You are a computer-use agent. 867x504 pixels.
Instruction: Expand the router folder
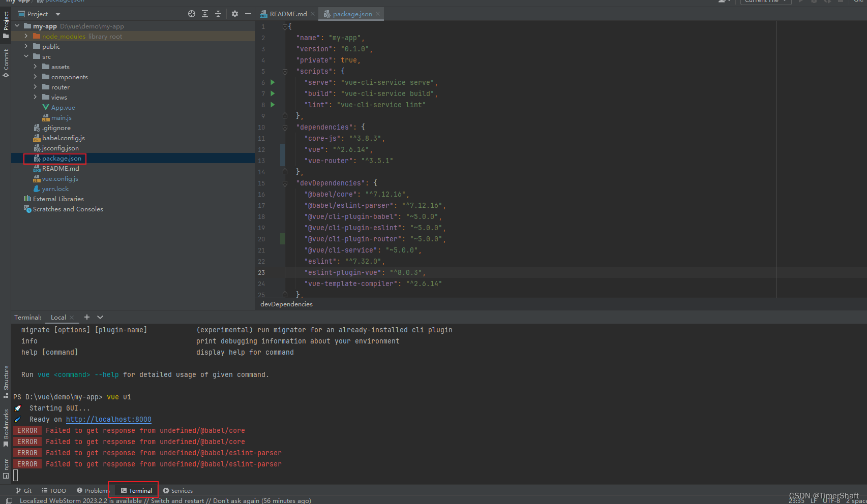pos(35,87)
